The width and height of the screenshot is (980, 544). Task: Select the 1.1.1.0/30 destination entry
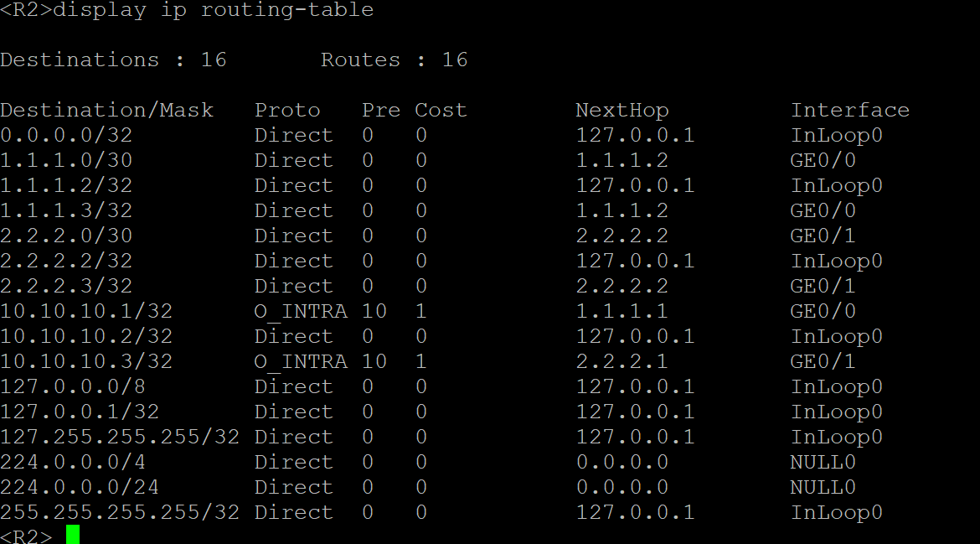tap(66, 161)
